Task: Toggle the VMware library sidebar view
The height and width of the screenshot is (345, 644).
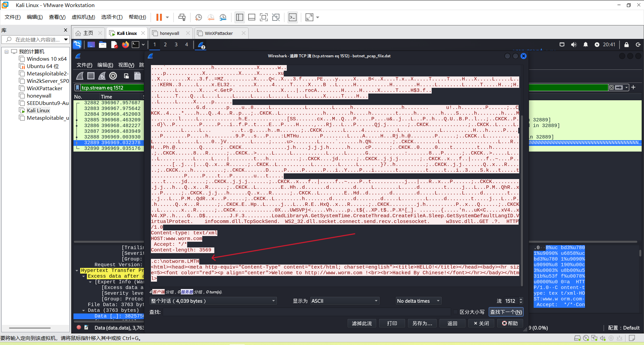Action: [x=239, y=17]
